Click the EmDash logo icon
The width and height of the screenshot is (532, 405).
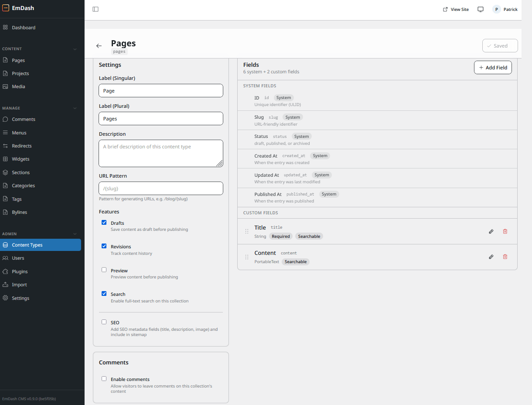coord(6,8)
